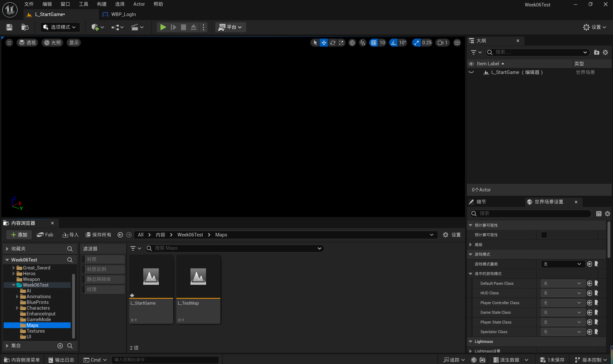Select the scale transform tool in the viewport
Viewport: 613px width, 364px height.
pyautogui.click(x=341, y=43)
